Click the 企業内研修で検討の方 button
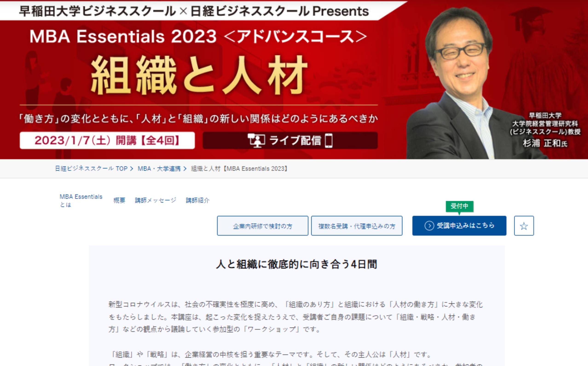The width and height of the screenshot is (588, 366). (x=263, y=226)
